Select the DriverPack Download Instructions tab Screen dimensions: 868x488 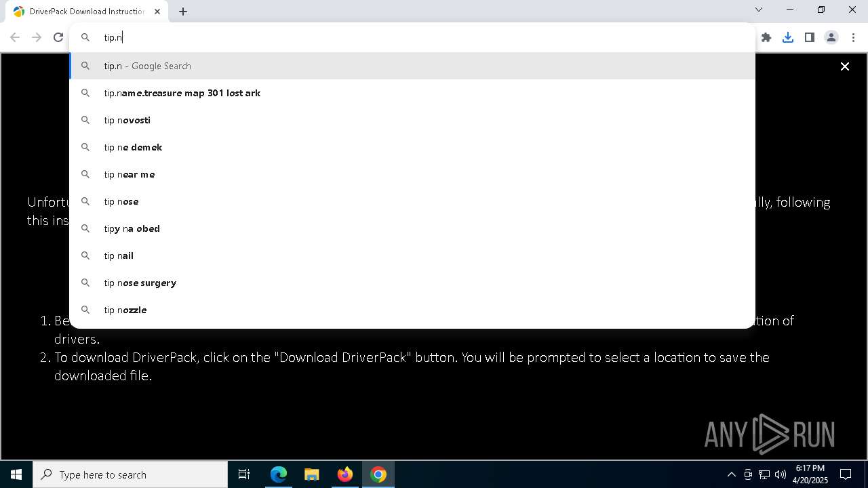[87, 12]
